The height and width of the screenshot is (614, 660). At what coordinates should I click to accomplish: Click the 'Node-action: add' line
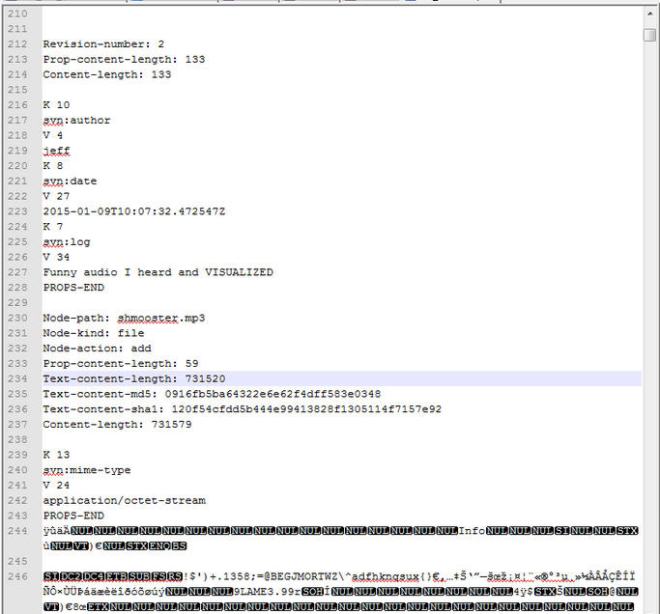97,348
